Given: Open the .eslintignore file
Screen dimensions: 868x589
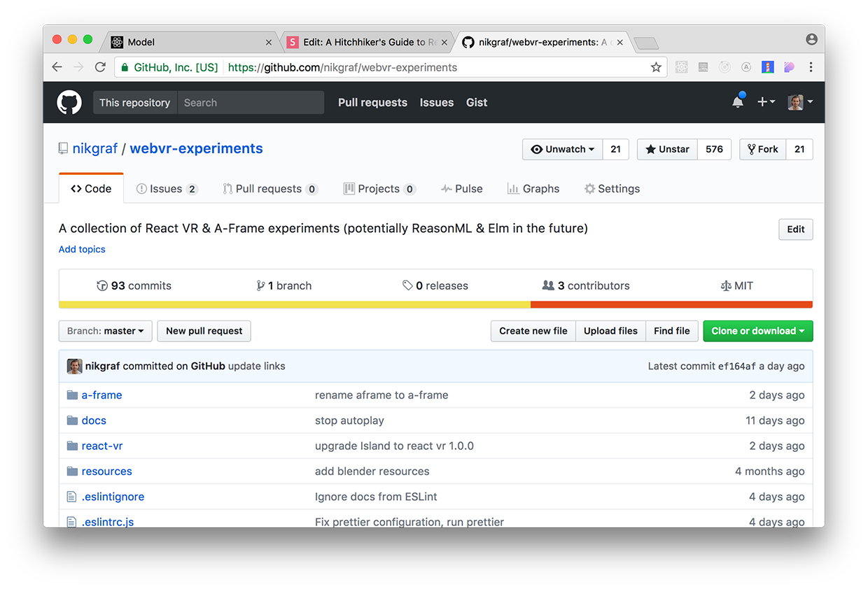Looking at the screenshot, I should coord(113,497).
